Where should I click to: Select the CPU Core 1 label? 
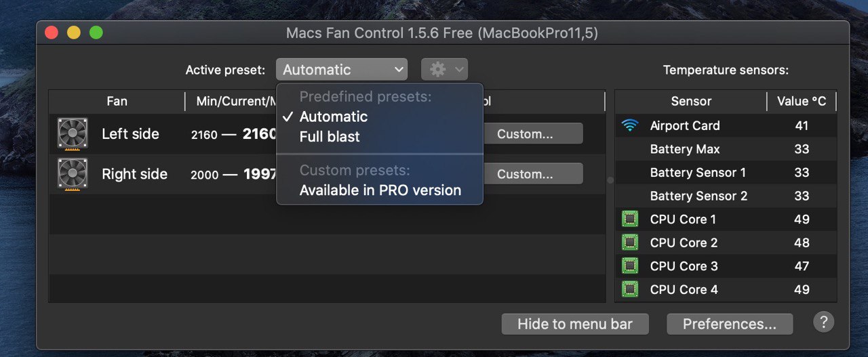point(684,219)
